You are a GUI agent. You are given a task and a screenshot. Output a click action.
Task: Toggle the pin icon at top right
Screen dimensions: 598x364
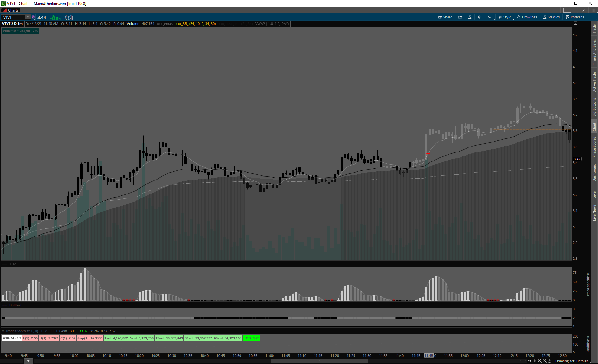[584, 10]
